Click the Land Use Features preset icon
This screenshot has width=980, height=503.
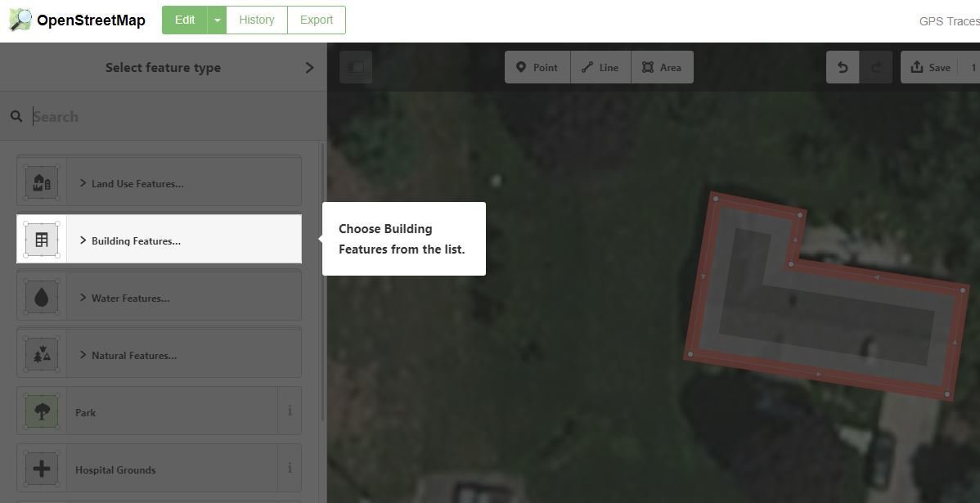(42, 183)
